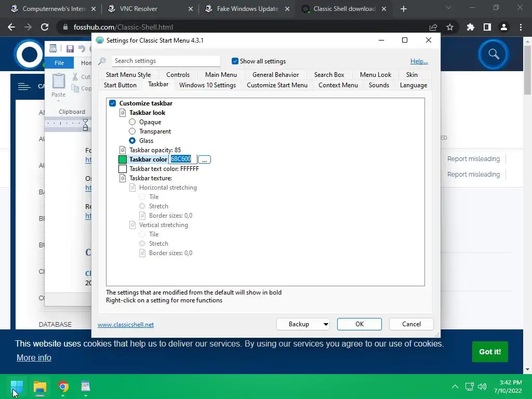Open the WordPad taskbar icon
The width and height of the screenshot is (532, 399).
click(x=86, y=387)
